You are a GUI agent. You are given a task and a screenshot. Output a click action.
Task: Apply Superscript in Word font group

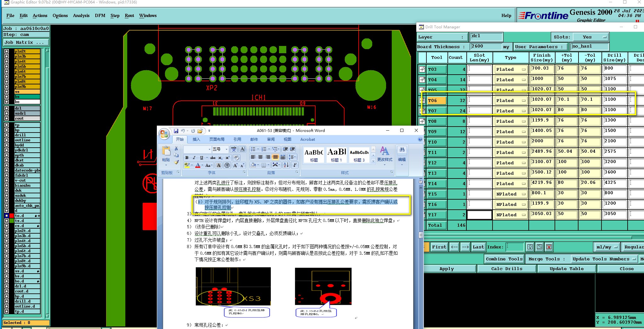pyautogui.click(x=227, y=157)
